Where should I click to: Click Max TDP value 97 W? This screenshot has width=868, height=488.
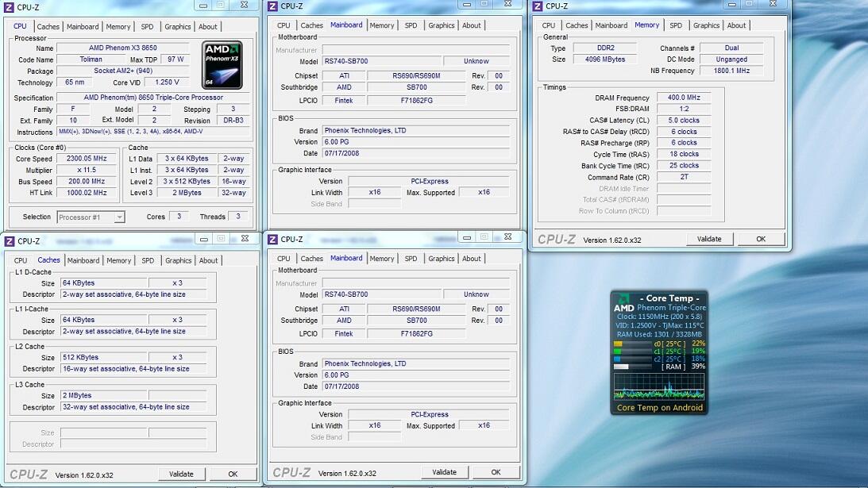(176, 60)
